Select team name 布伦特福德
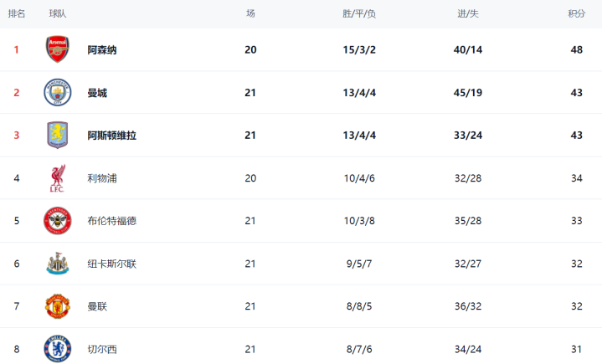The image size is (602, 364). (111, 221)
